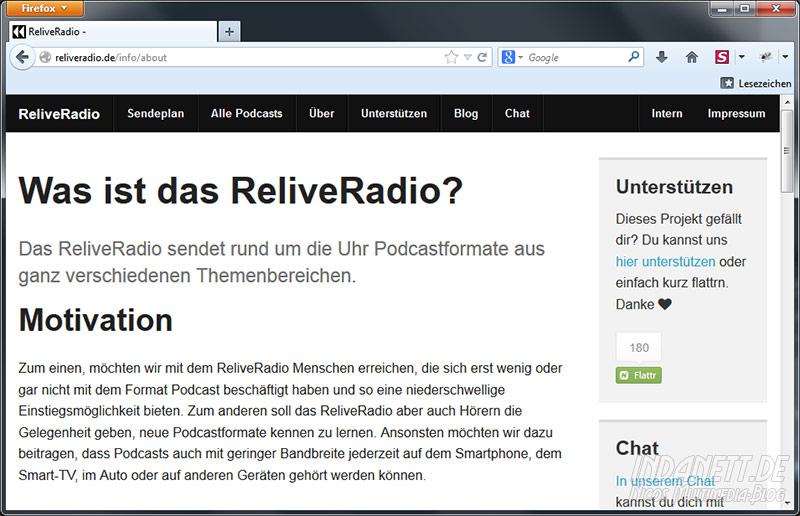Screen dimensions: 800x516
Task: Open the URL history dropdown arrow
Action: tap(467, 57)
